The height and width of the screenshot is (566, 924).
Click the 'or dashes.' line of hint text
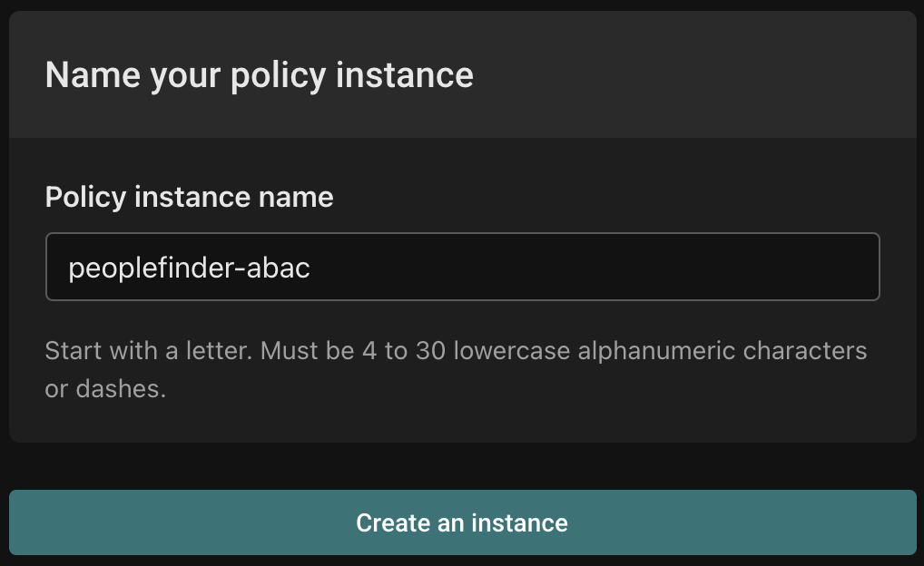pos(105,390)
